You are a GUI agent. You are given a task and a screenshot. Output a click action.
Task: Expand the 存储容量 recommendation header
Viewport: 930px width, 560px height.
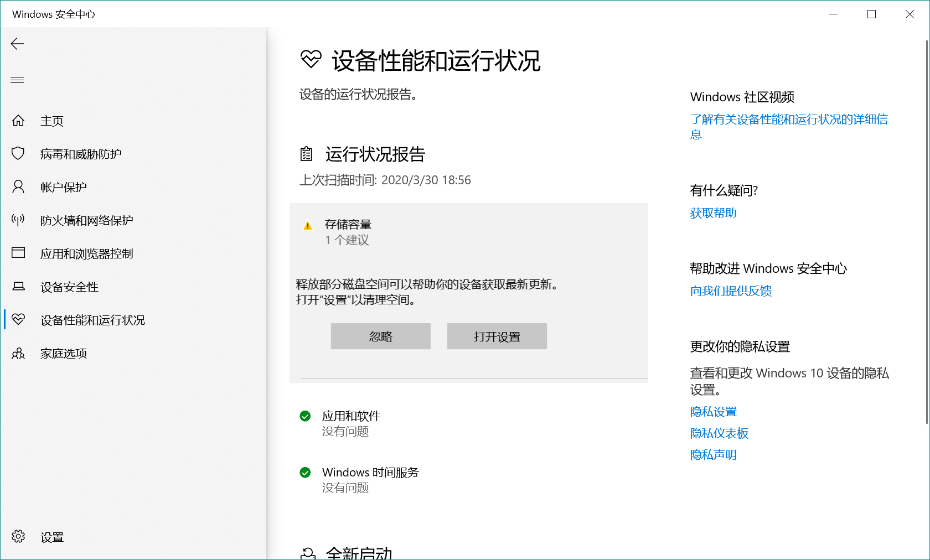[x=469, y=232]
